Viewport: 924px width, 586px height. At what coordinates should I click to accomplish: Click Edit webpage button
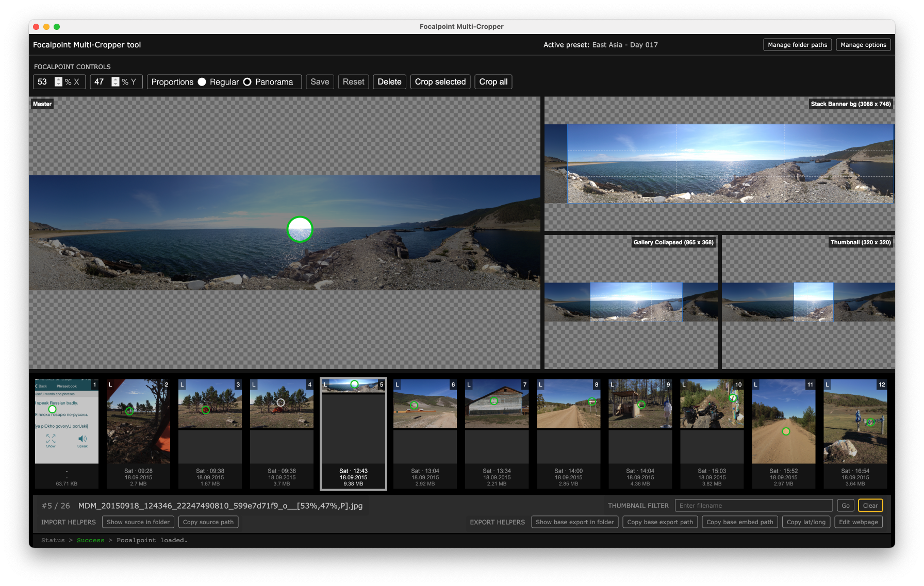859,522
